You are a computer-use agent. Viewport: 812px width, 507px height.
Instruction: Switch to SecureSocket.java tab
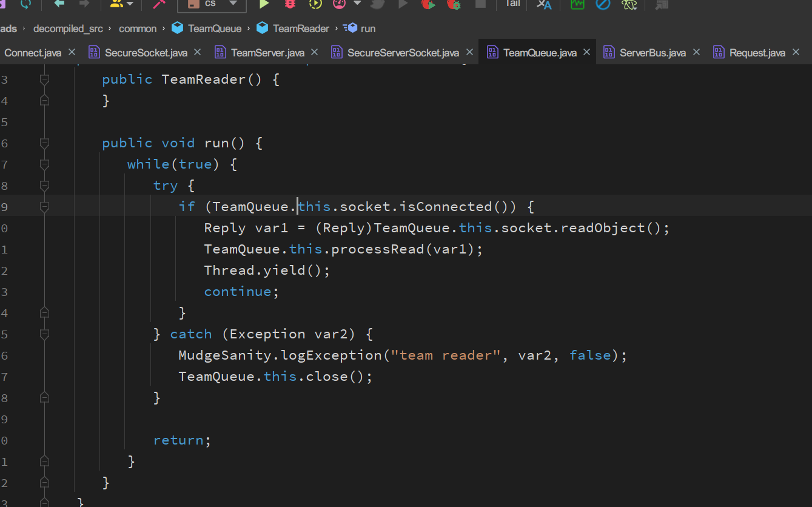[x=146, y=53]
